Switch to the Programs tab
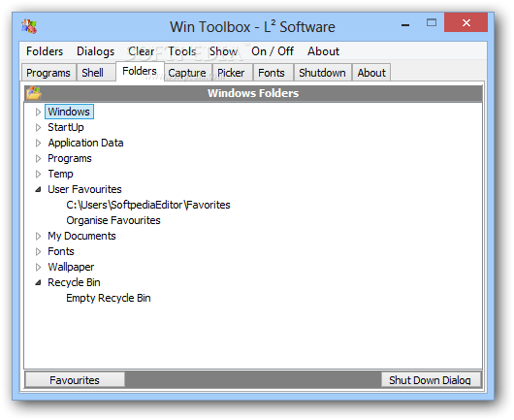The image size is (514, 420). click(x=48, y=73)
